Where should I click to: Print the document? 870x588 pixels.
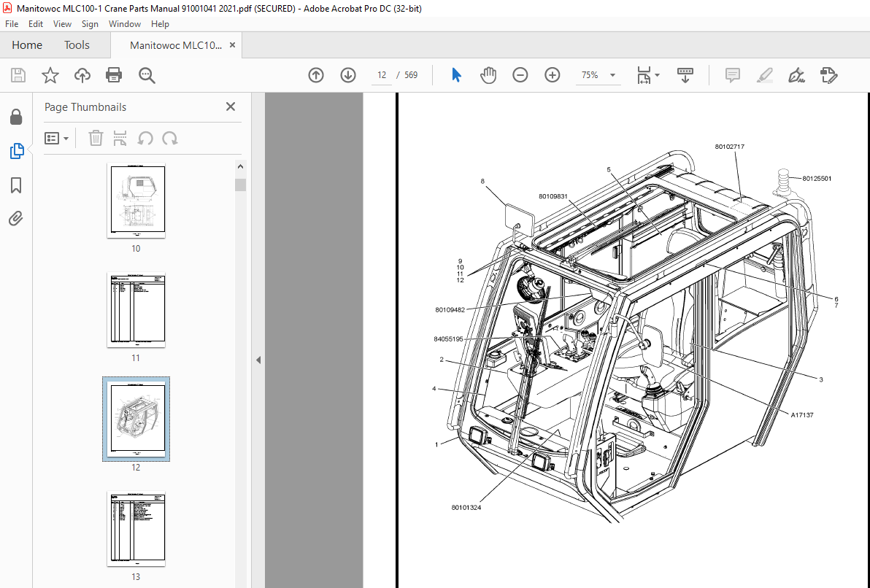point(114,75)
